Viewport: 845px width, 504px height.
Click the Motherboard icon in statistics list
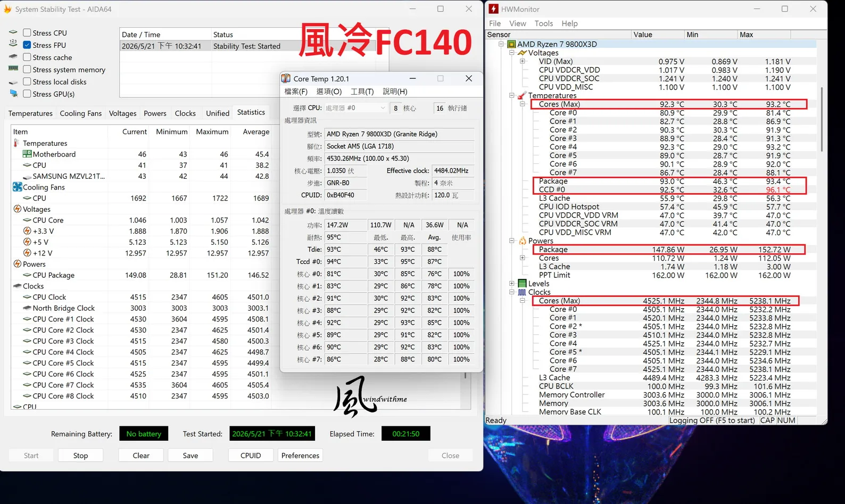tap(27, 154)
